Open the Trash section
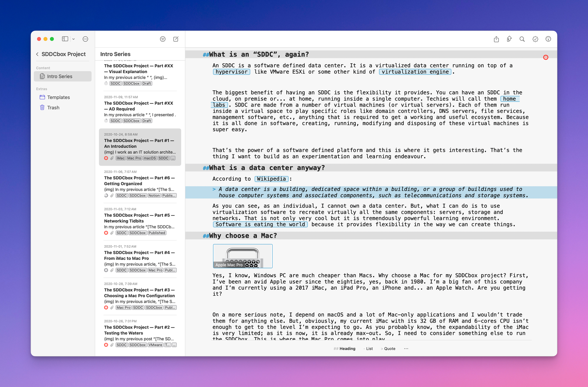Screen dimensions: 588x387 (53, 107)
